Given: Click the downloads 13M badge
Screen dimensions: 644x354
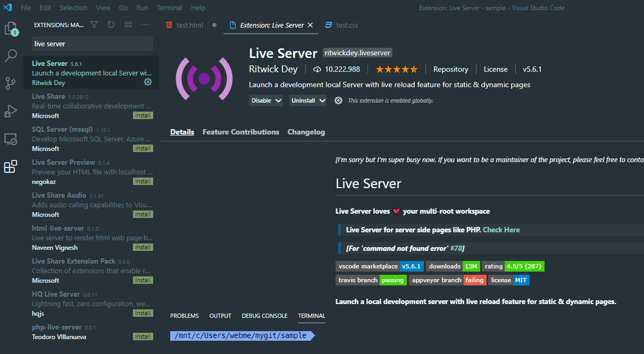Looking at the screenshot, I should (453, 266).
